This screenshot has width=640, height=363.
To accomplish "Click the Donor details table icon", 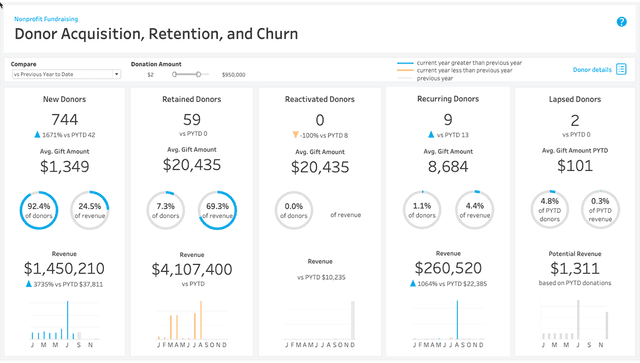I will pos(621,69).
